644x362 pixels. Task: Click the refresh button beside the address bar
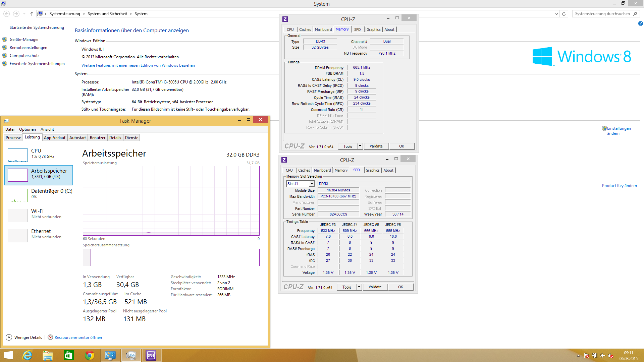pyautogui.click(x=564, y=14)
